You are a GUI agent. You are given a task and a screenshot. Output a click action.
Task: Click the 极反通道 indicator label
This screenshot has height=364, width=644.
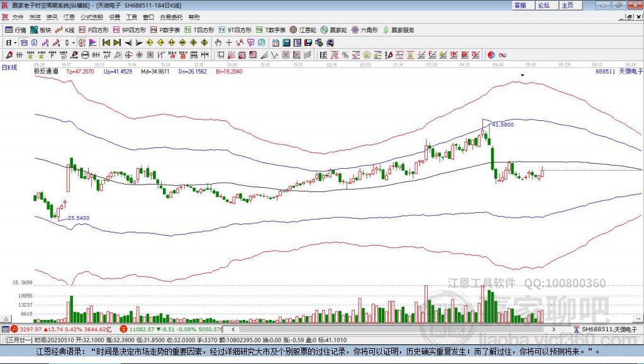46,71
